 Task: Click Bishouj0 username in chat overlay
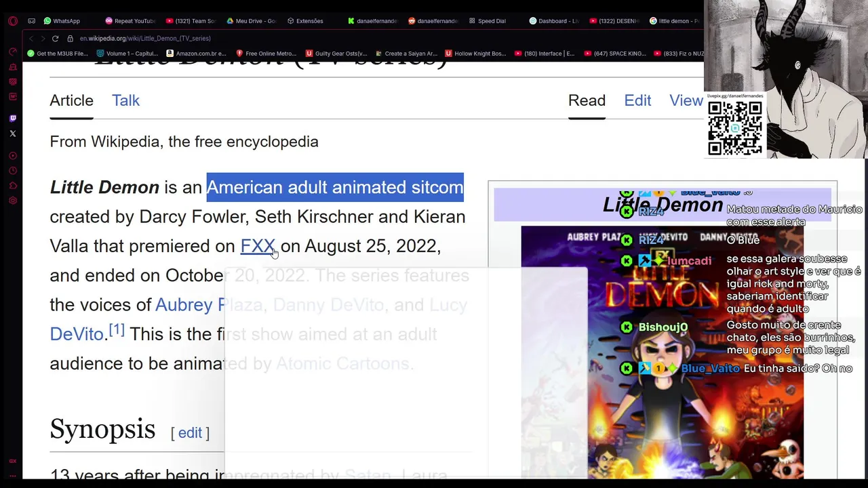point(663,327)
